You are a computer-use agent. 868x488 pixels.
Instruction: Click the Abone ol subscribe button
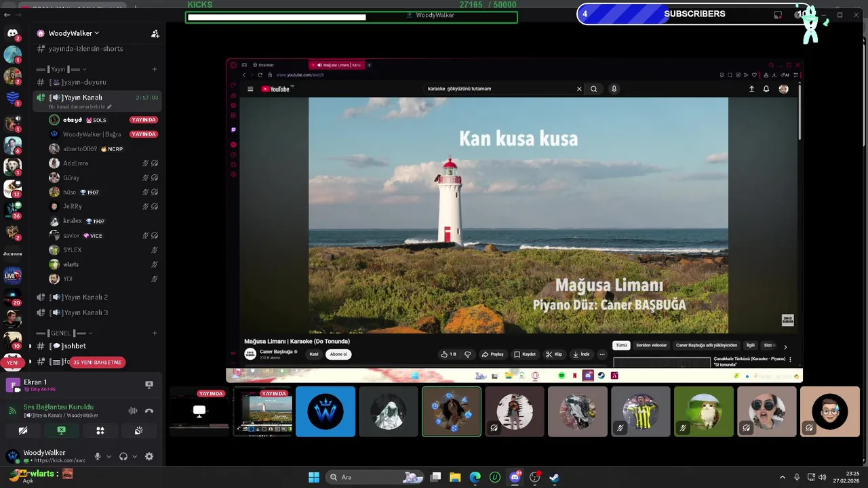(x=338, y=354)
